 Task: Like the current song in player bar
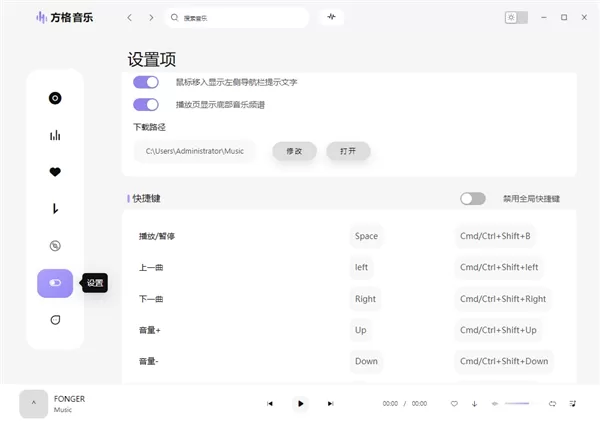454,403
